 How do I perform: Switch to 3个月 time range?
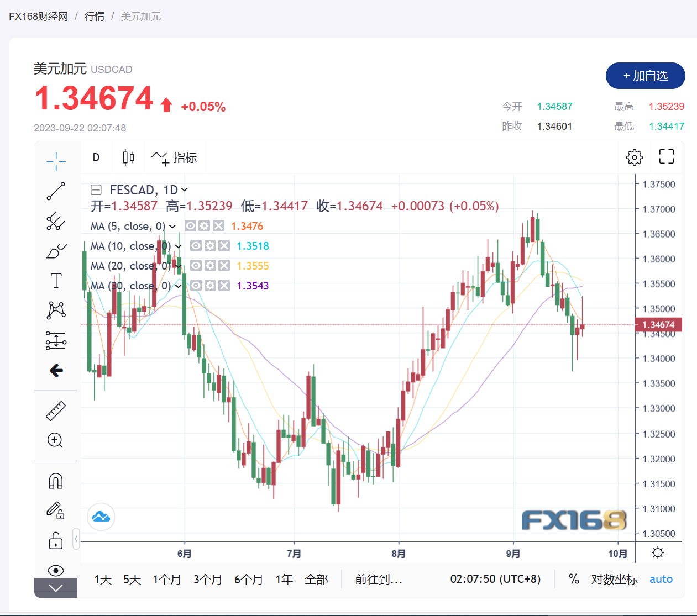coord(207,579)
